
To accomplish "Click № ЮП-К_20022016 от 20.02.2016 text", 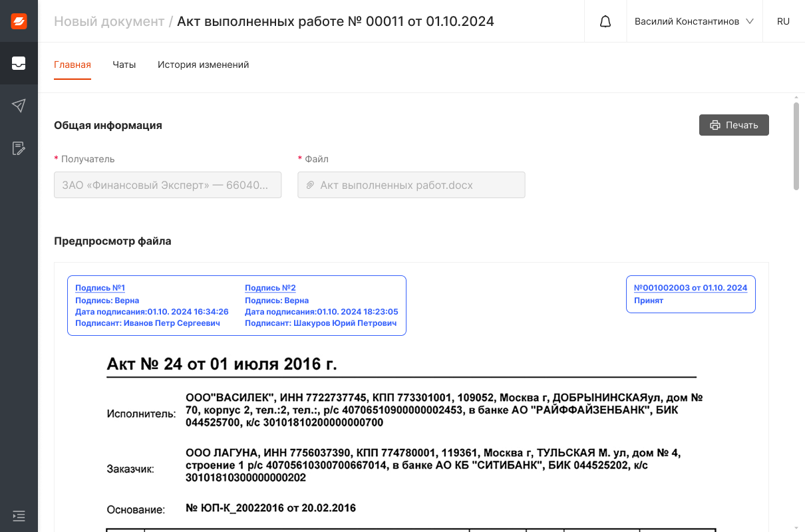I will pos(271,508).
